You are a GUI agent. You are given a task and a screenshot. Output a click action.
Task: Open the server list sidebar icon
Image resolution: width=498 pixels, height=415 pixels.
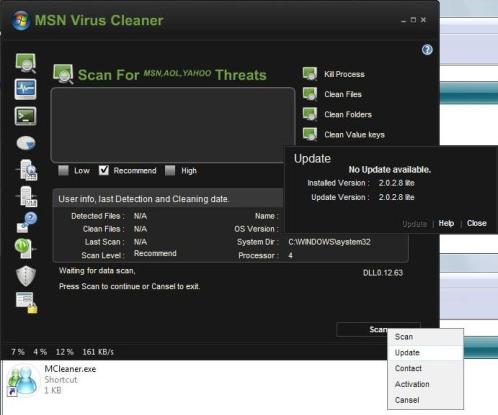[x=27, y=197]
